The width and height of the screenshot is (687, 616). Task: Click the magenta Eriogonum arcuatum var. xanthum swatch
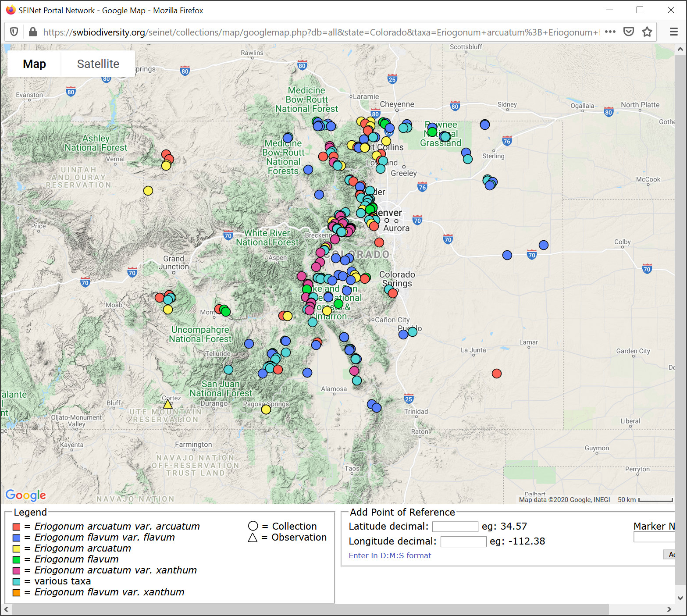(17, 570)
